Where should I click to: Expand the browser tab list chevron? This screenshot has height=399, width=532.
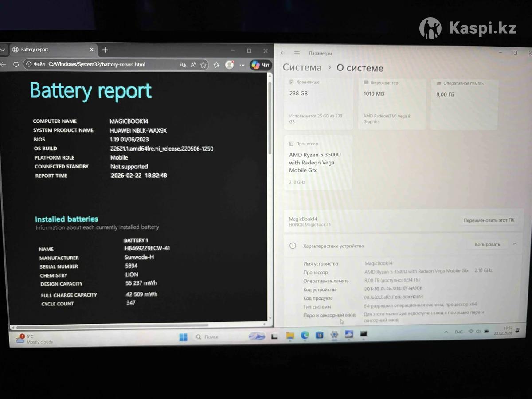(3, 50)
